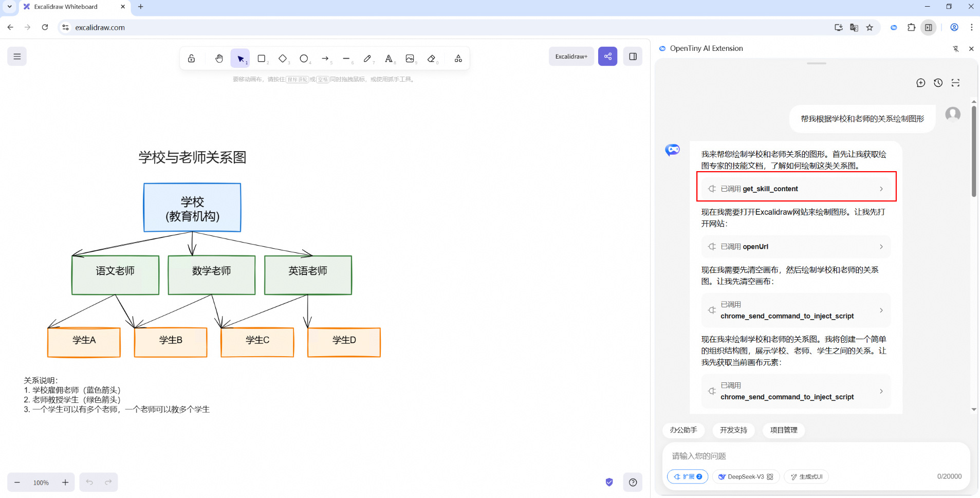Go back to the previous page

(10, 28)
